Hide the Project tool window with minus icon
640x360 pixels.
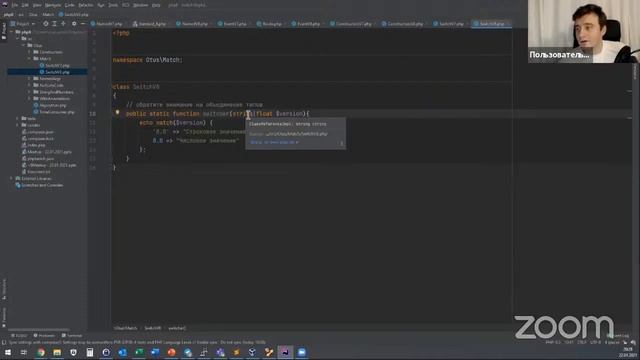(x=82, y=24)
